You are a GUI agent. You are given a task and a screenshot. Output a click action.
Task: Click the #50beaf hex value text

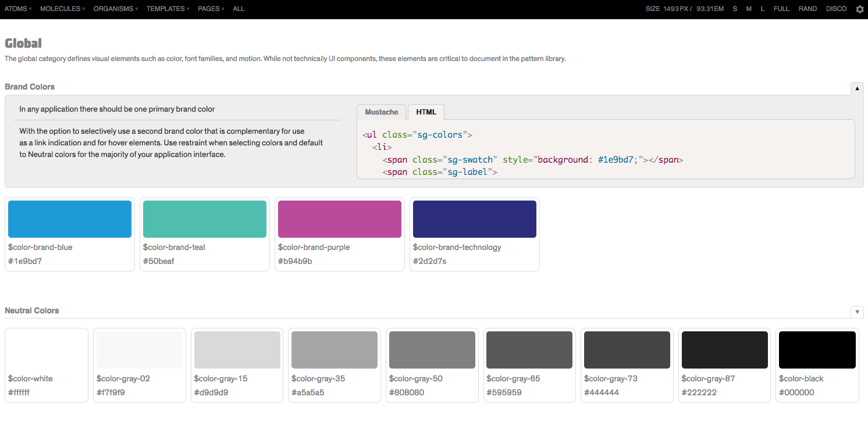click(159, 261)
